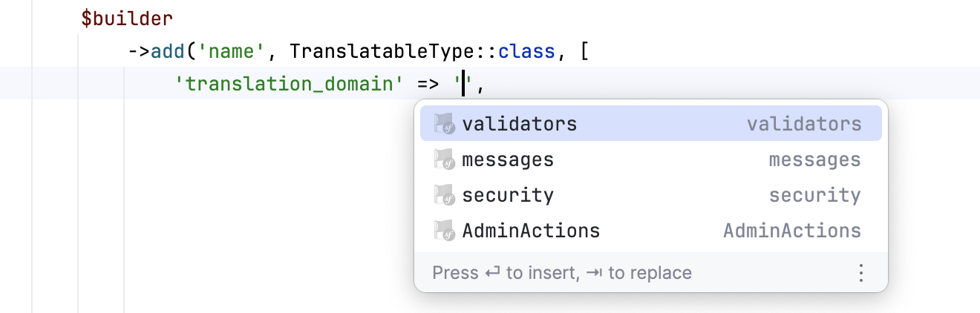Viewport: 980px width, 313px height.
Task: Choose the messages translation domain suggestion
Action: pos(508,159)
